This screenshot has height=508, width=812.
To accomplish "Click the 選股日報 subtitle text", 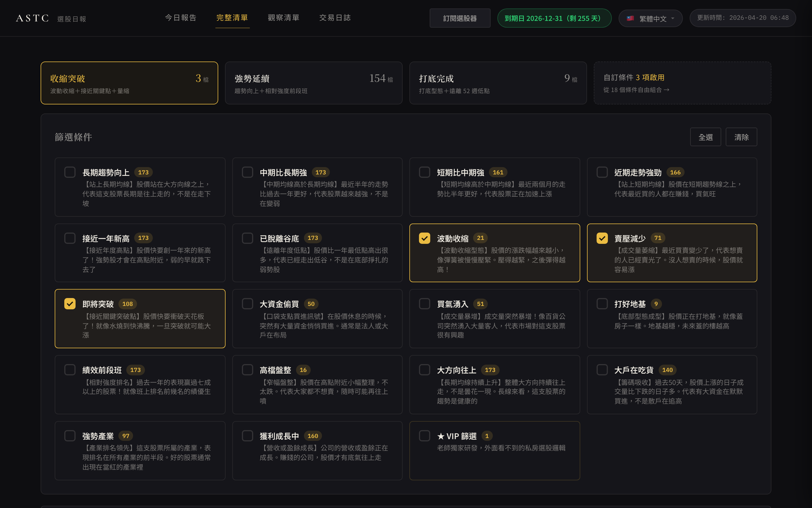I will pos(72,19).
